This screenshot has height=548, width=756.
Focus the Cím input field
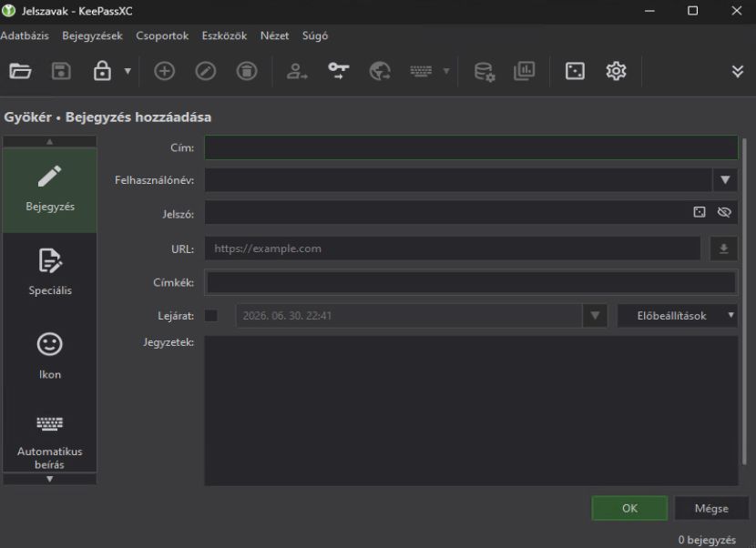pyautogui.click(x=471, y=147)
